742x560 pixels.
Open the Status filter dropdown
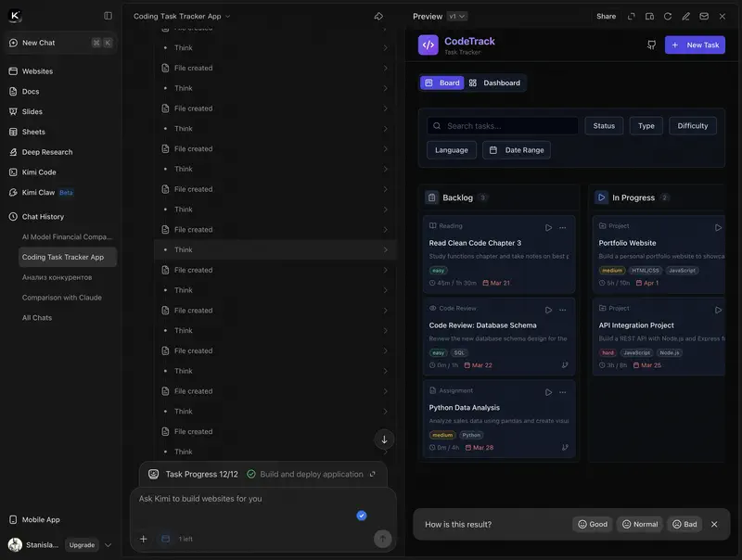(x=604, y=125)
